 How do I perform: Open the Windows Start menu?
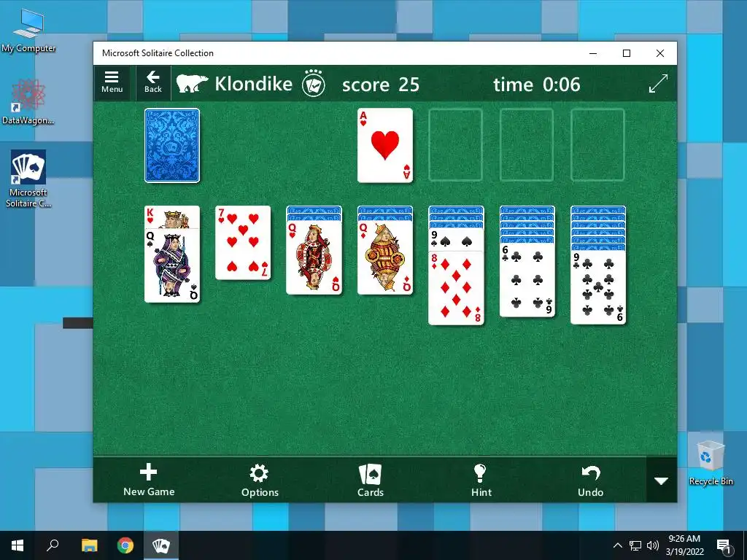18,545
